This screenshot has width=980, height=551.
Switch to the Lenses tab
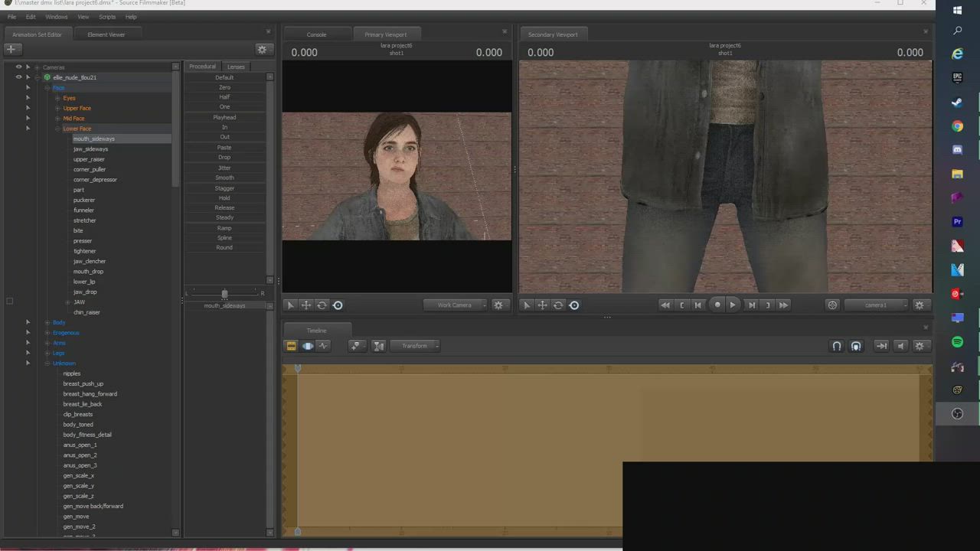point(236,67)
